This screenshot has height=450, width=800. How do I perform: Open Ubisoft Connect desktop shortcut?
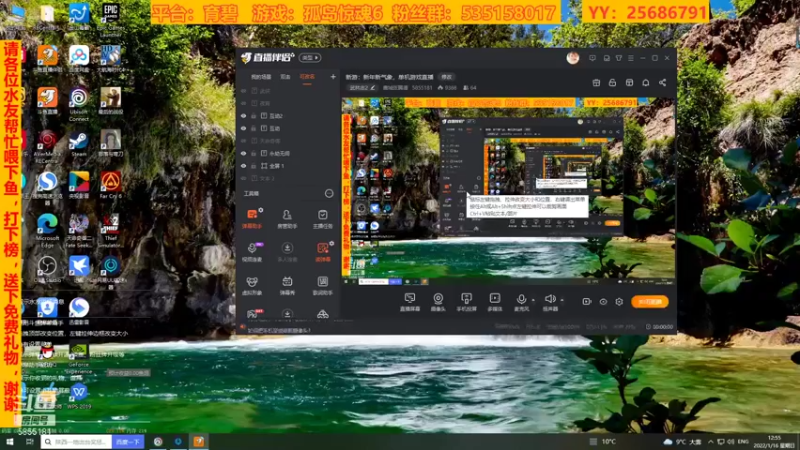(x=79, y=105)
